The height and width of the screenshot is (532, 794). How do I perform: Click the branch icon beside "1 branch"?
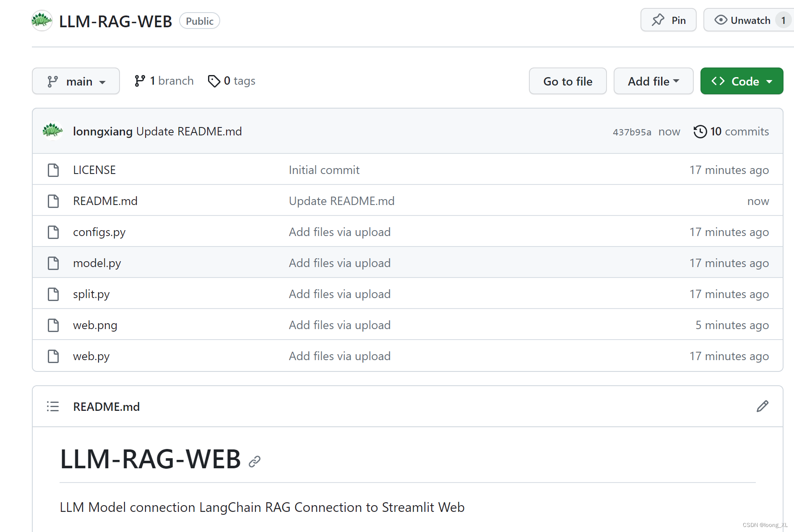click(140, 80)
